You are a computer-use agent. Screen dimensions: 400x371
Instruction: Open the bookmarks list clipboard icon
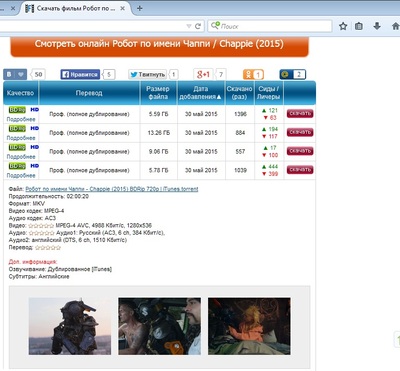tap(359, 26)
